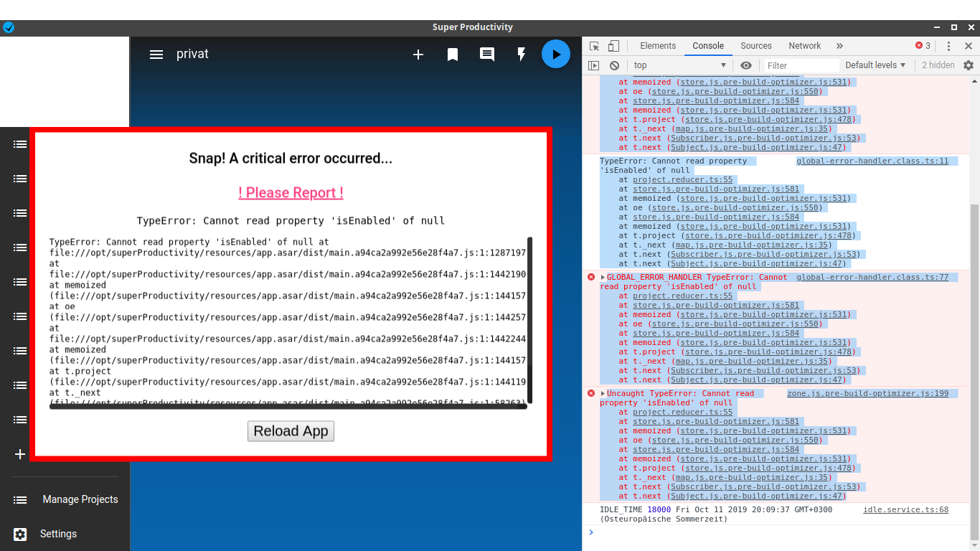This screenshot has width=980, height=551.
Task: Open Settings via the gear icon in sidebar
Action: point(19,534)
